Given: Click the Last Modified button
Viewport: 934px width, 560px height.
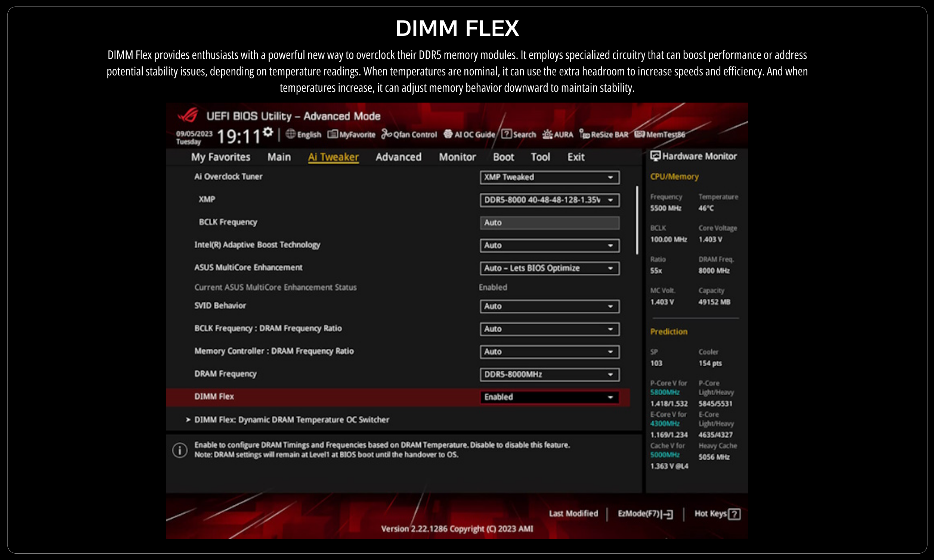Looking at the screenshot, I should 573,514.
